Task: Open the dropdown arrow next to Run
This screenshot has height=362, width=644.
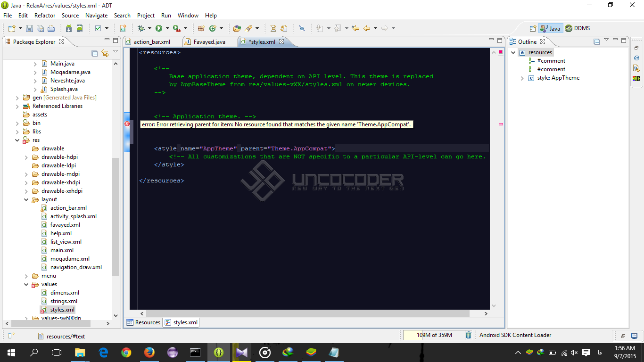Action: point(166,28)
